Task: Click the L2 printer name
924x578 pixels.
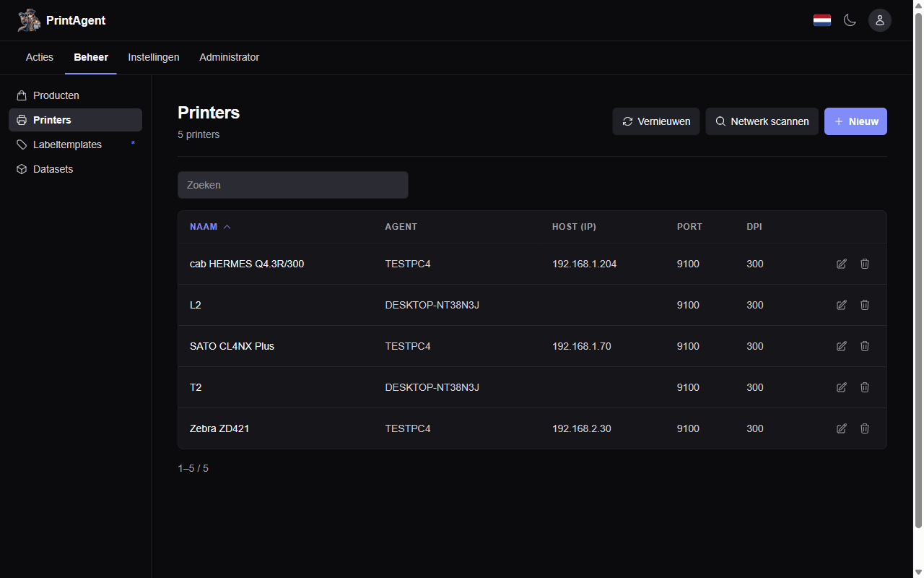Action: pyautogui.click(x=196, y=305)
